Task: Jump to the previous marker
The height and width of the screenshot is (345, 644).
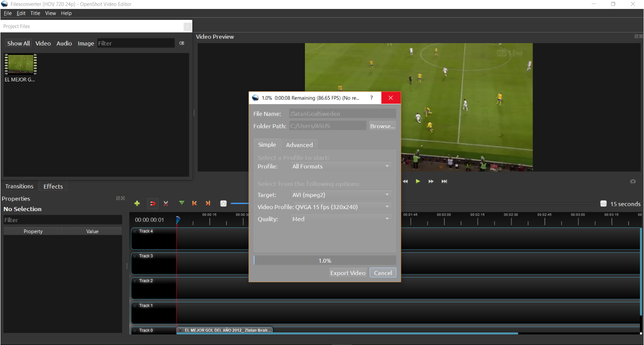Action: pos(194,203)
